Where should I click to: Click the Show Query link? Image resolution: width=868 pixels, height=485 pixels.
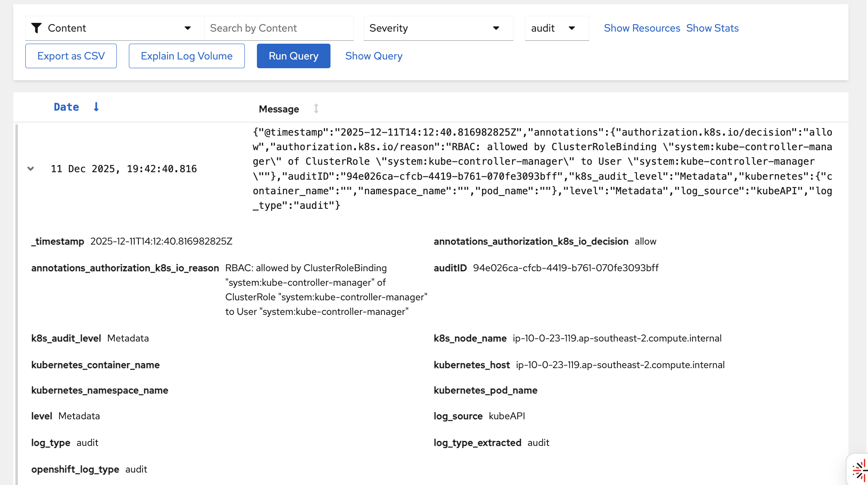374,56
